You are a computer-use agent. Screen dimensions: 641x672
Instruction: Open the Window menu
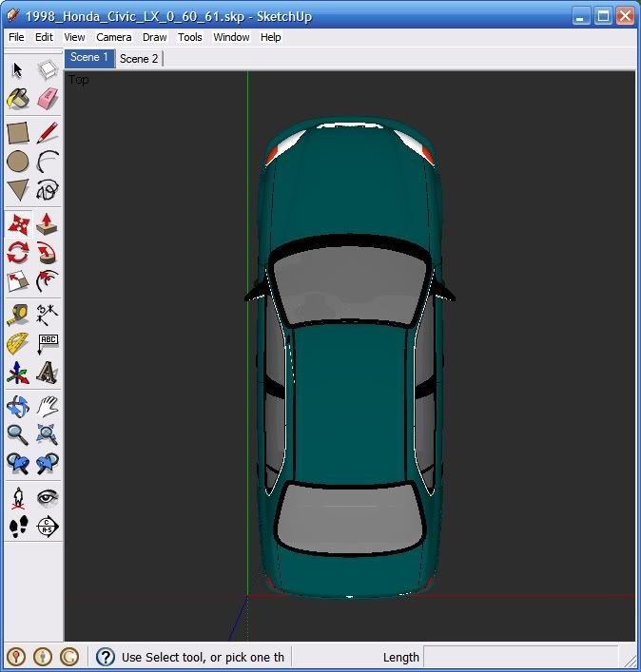click(x=231, y=37)
